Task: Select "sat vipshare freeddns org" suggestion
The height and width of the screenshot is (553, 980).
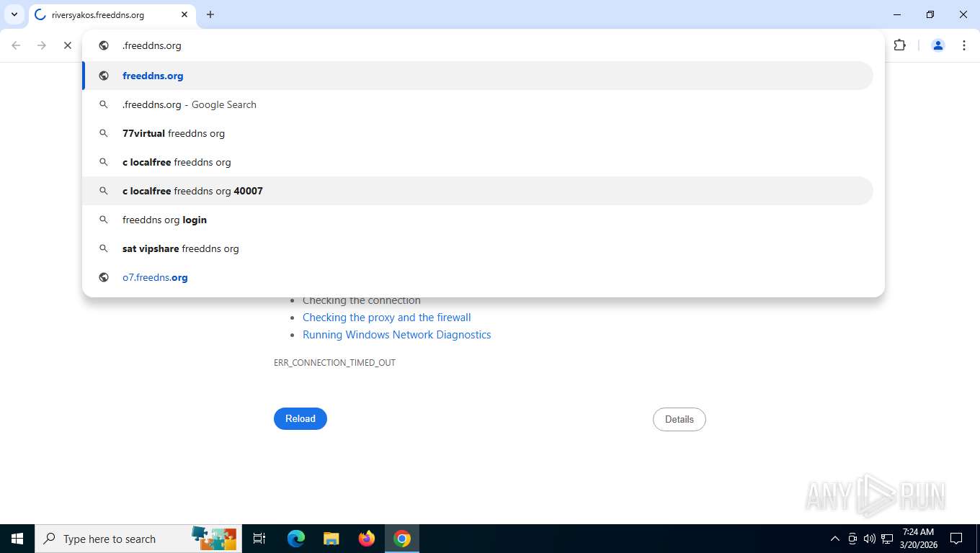Action: [x=478, y=248]
